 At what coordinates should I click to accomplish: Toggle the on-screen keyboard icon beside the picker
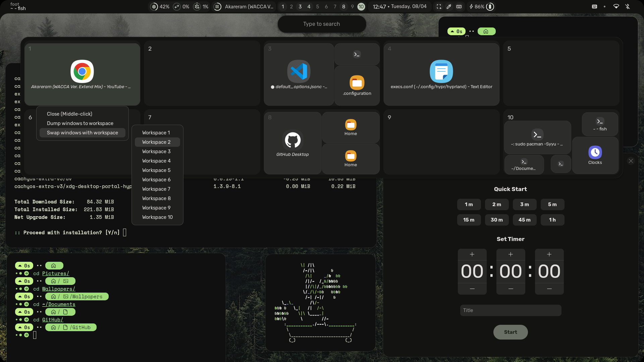(x=459, y=6)
